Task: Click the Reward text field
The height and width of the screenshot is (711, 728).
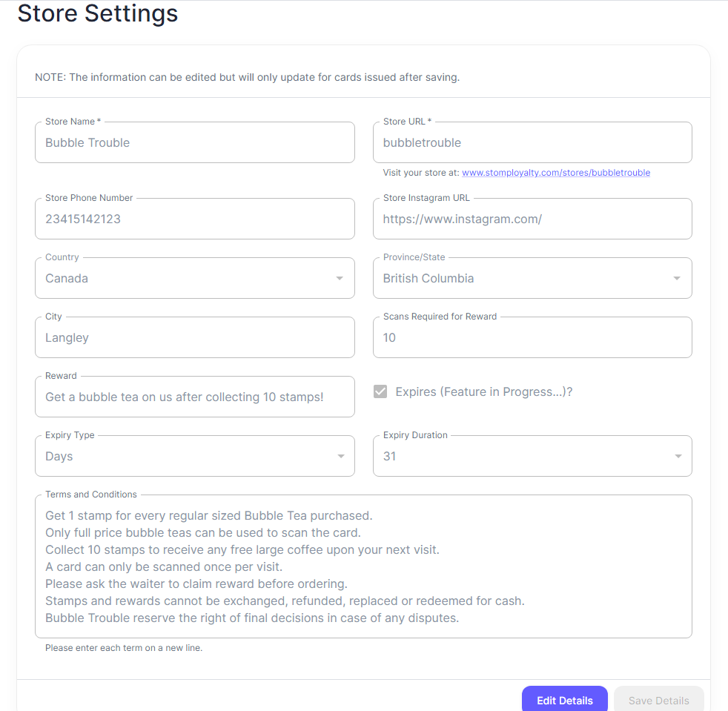Action: [194, 397]
